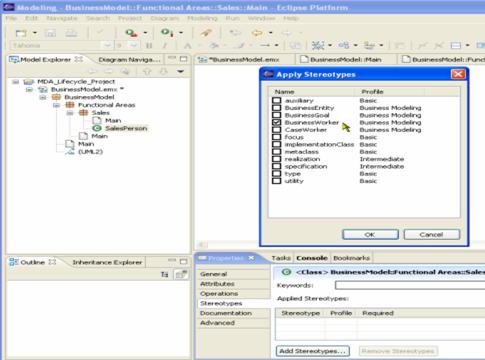
Task: Check the BusinessEntity stereotype box
Action: pyautogui.click(x=276, y=107)
